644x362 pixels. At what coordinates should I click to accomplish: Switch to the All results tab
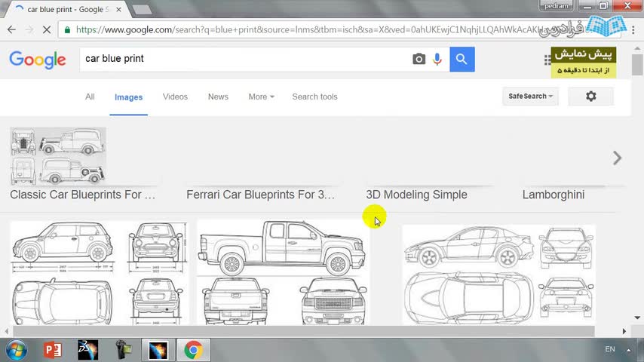pyautogui.click(x=90, y=97)
